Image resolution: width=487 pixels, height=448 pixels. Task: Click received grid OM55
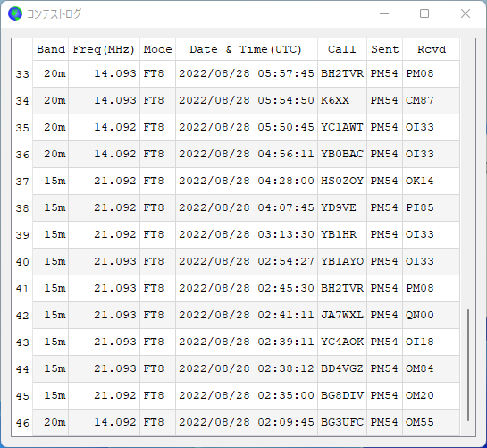pos(420,422)
